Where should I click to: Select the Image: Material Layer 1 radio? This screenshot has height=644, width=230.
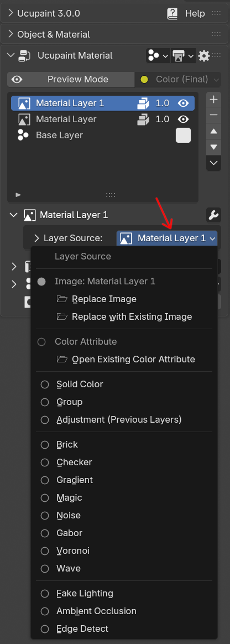pos(41,282)
